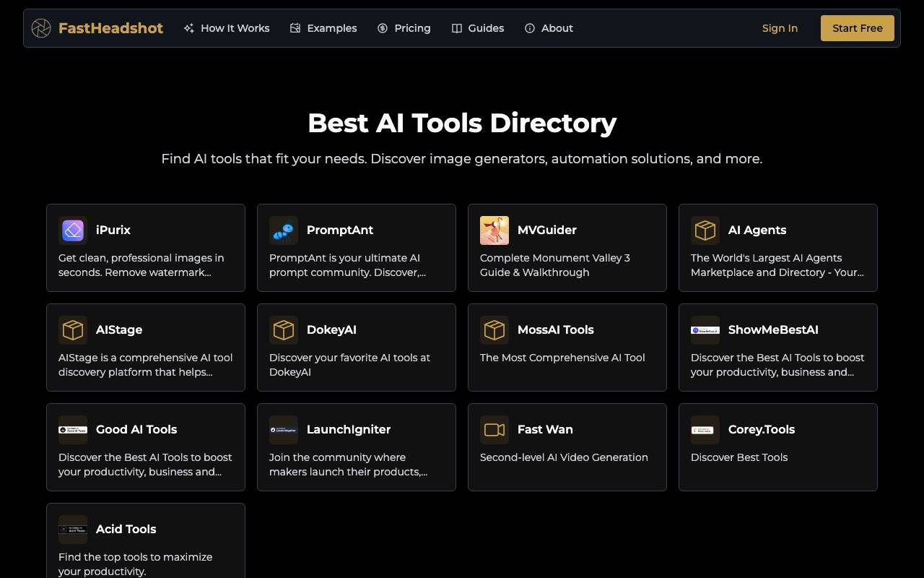924x578 pixels.
Task: Click the Start Free button
Action: click(x=858, y=28)
